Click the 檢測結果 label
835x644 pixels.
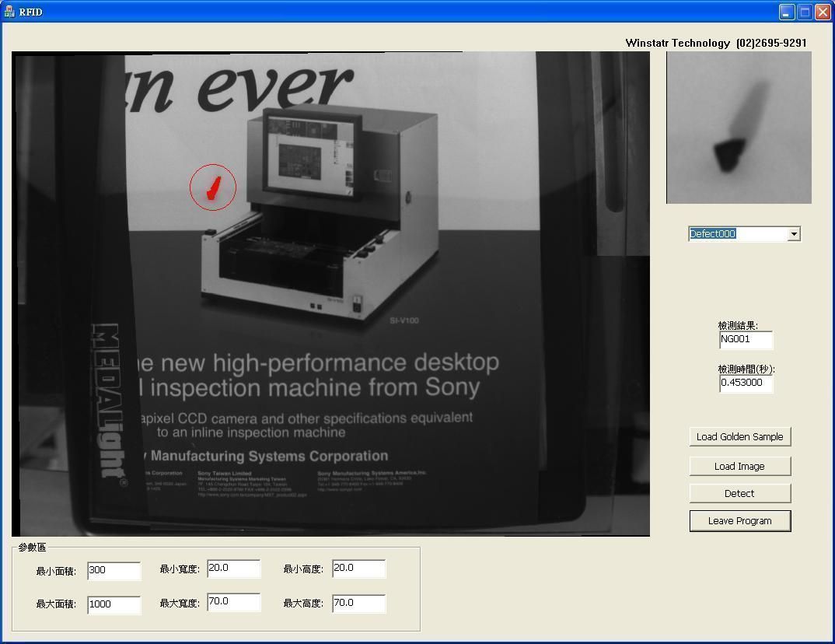pos(738,325)
